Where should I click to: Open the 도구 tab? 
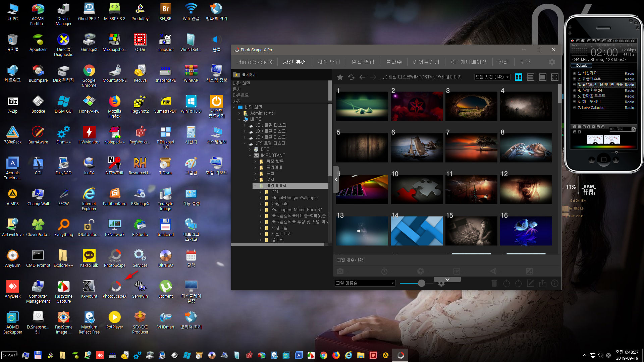(525, 62)
